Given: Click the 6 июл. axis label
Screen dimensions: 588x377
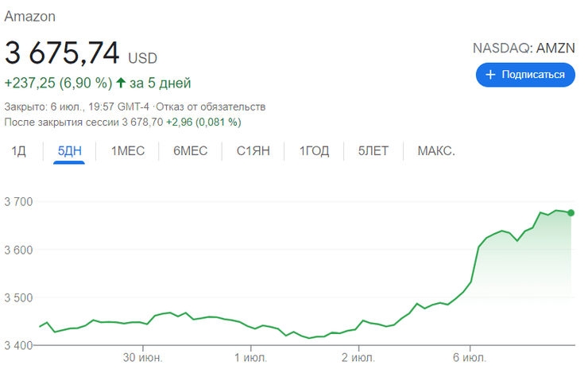Looking at the screenshot, I should click(x=470, y=357).
